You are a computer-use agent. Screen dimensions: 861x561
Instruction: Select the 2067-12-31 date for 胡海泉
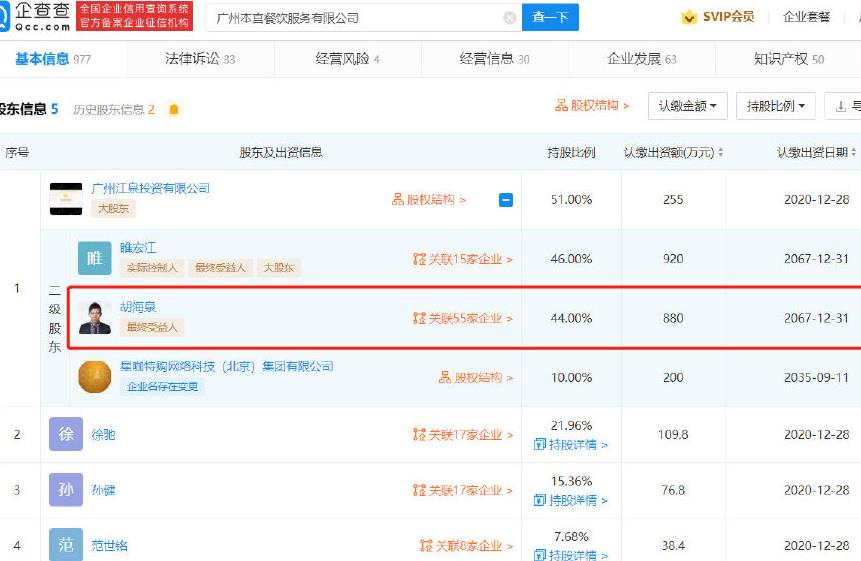point(816,318)
